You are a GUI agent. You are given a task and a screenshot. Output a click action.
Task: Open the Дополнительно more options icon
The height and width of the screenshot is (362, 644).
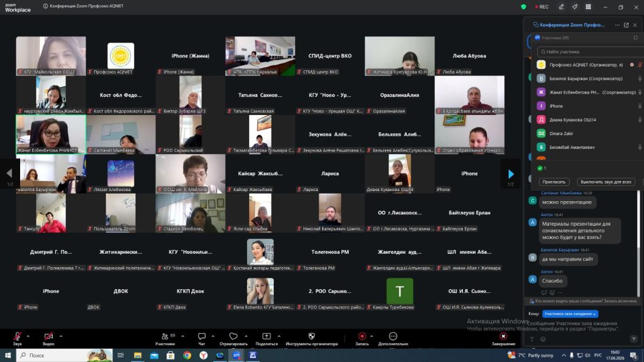pyautogui.click(x=393, y=337)
